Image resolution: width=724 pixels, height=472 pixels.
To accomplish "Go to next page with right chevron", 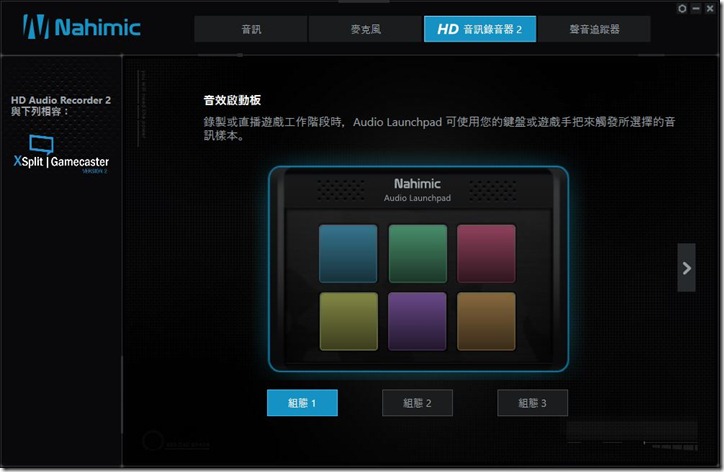I will pos(687,268).
